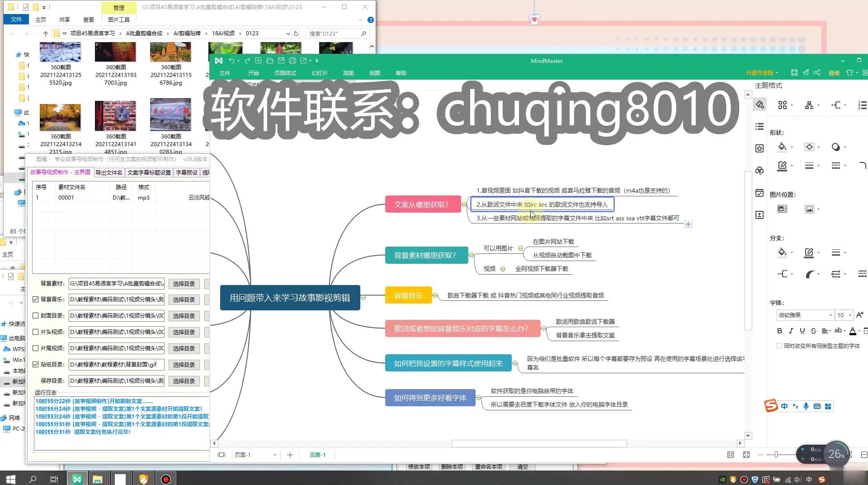Open the export icon in MindMaster toolbar
This screenshot has width=868, height=485.
304,61
